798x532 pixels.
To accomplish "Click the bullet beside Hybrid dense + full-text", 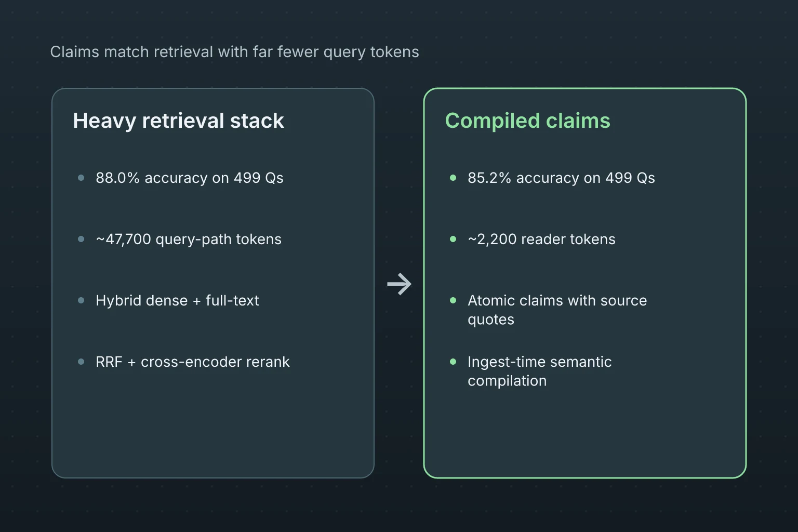I will coord(81,300).
